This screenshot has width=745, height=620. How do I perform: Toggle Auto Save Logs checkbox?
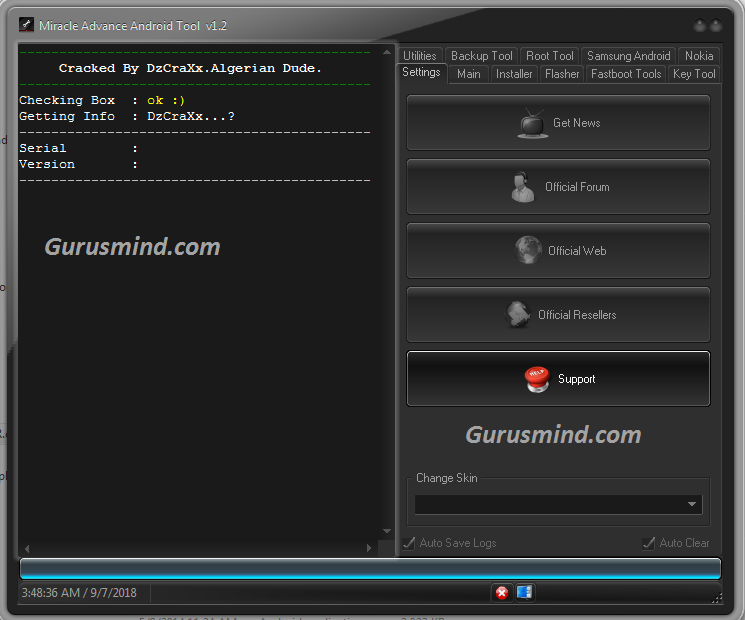tap(409, 543)
